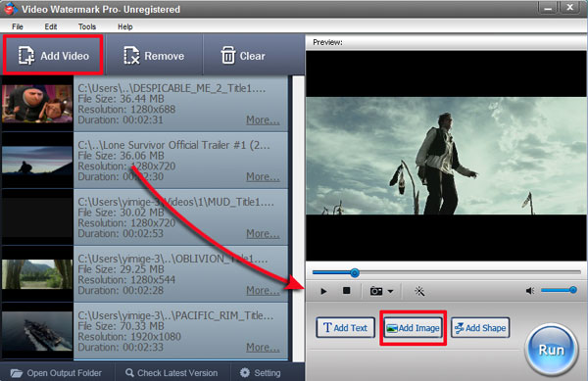This screenshot has height=381, width=588.
Task: Click Add Text watermark button
Action: (x=345, y=328)
